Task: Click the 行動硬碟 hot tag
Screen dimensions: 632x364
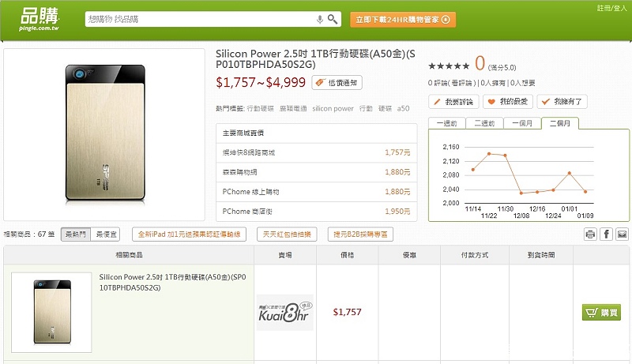Action: pos(260,109)
